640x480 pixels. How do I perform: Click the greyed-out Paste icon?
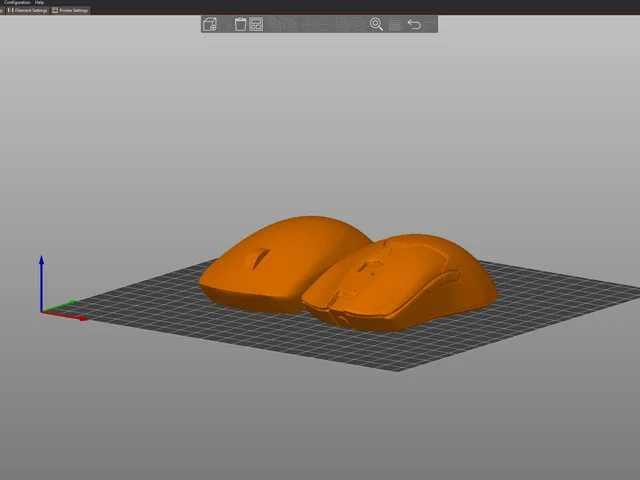290,24
